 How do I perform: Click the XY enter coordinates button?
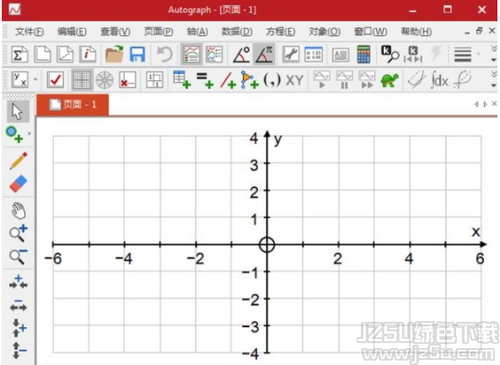295,80
